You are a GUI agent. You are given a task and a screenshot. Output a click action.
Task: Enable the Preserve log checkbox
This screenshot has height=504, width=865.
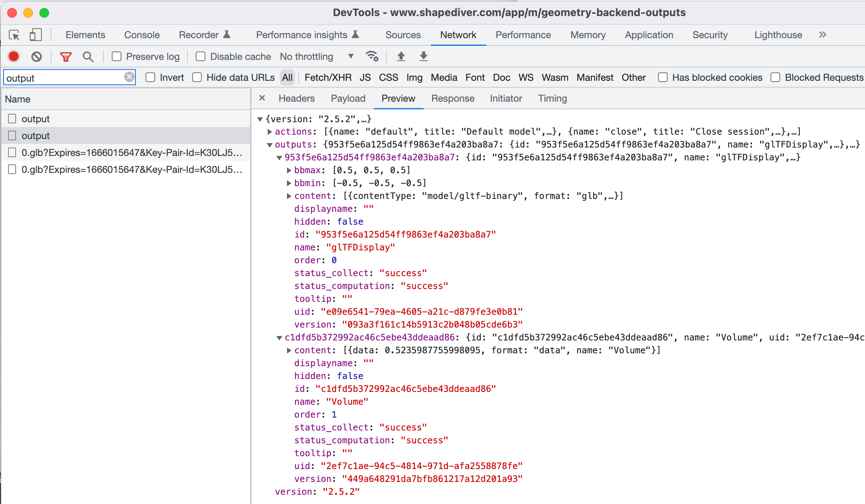(x=117, y=57)
